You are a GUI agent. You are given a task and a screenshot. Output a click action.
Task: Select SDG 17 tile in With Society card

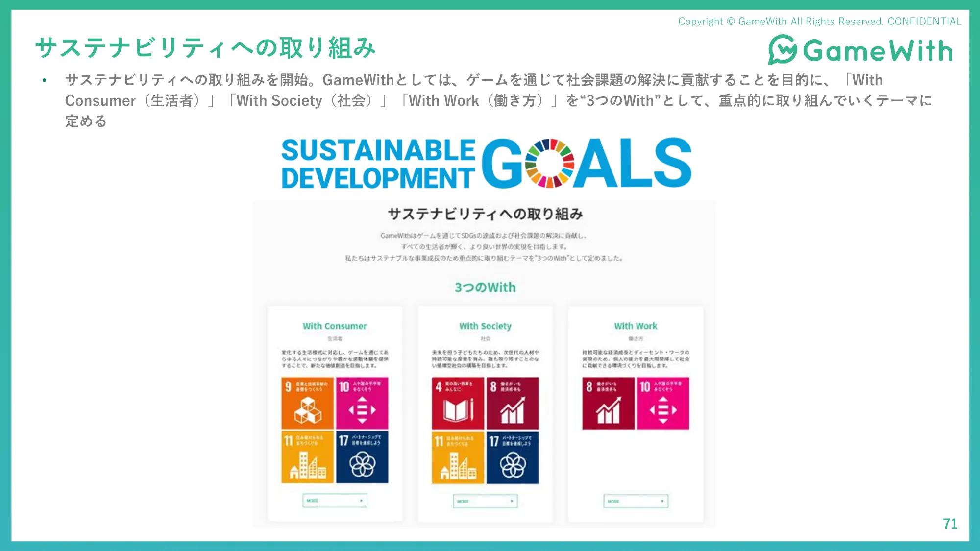tap(513, 457)
